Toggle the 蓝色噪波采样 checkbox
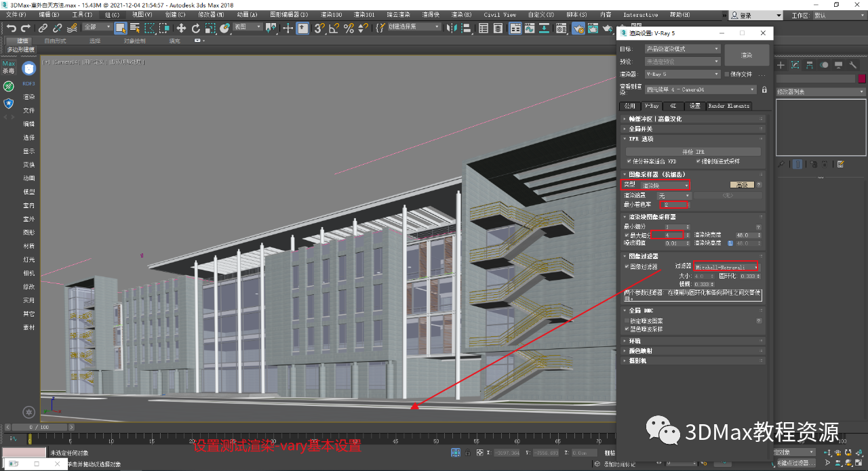The image size is (868, 471). point(627,329)
